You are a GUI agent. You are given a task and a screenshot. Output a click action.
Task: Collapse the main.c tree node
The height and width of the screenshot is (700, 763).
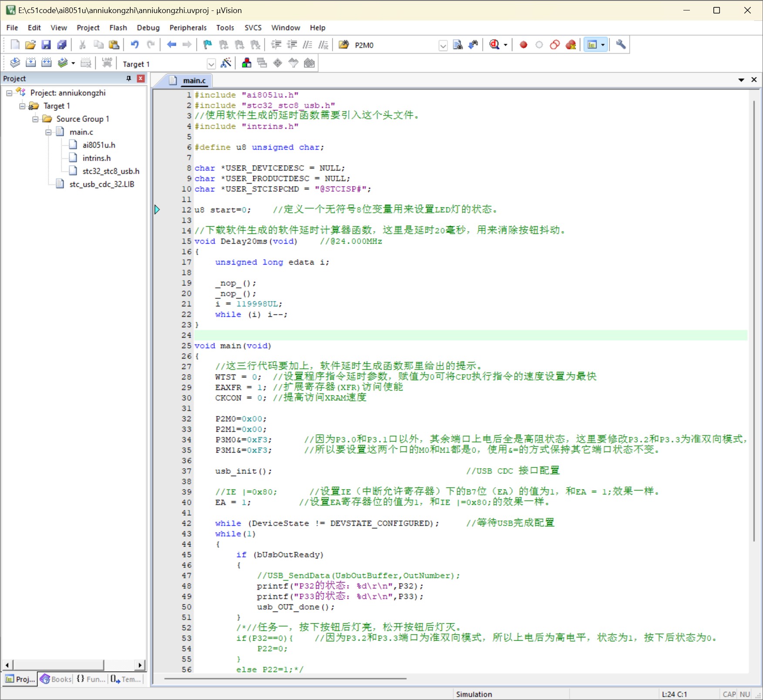(x=48, y=132)
